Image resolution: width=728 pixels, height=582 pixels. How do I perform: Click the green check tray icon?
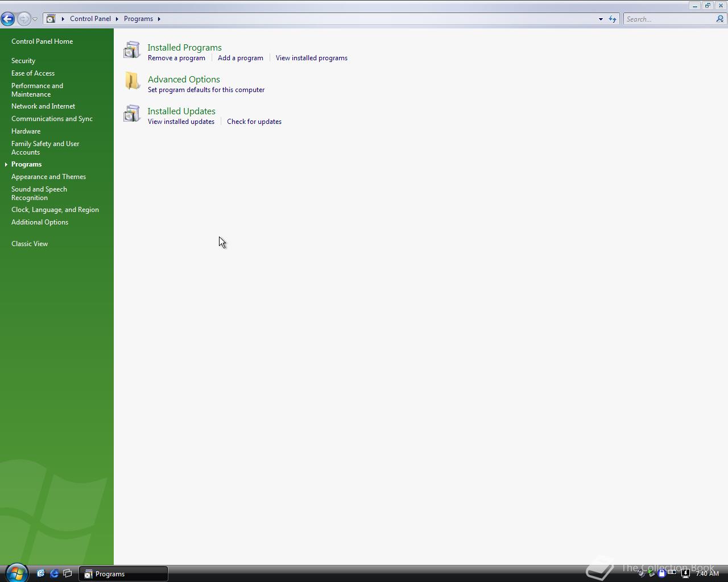tap(652, 573)
